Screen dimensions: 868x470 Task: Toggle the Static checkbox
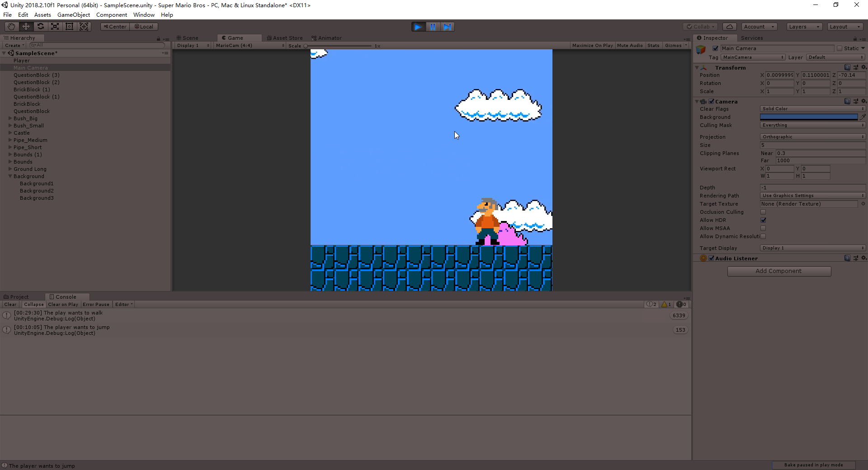click(840, 48)
